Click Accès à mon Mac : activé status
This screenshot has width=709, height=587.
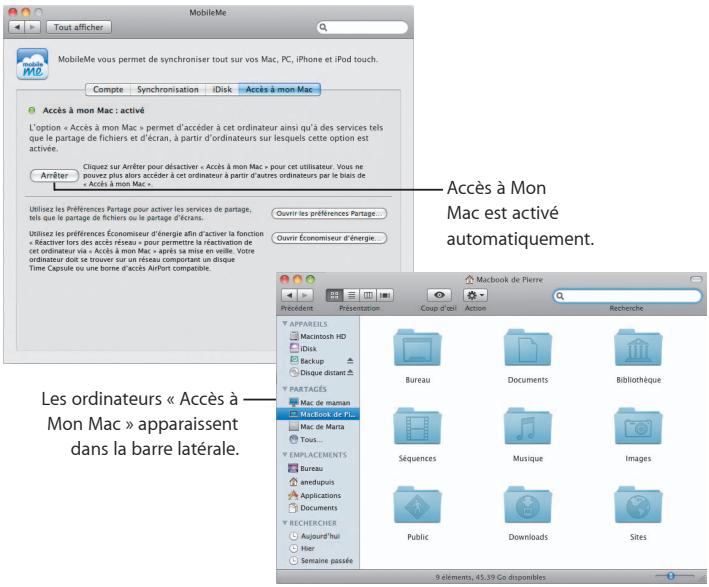[93, 110]
